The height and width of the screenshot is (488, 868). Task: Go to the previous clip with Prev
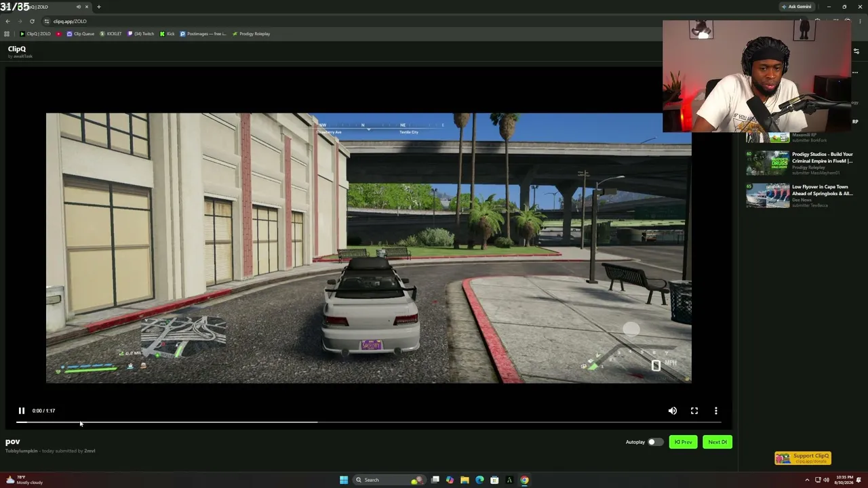[x=684, y=442]
